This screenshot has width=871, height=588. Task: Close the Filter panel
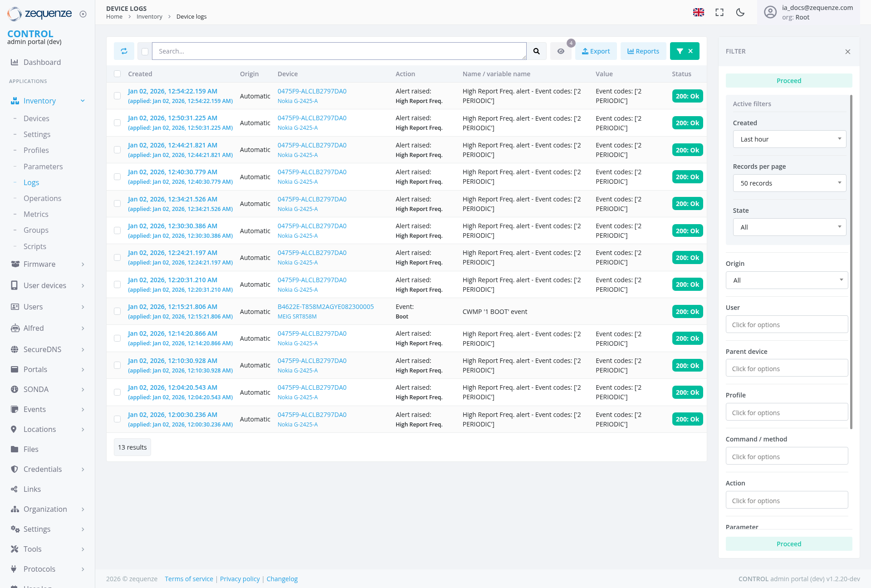[848, 52]
